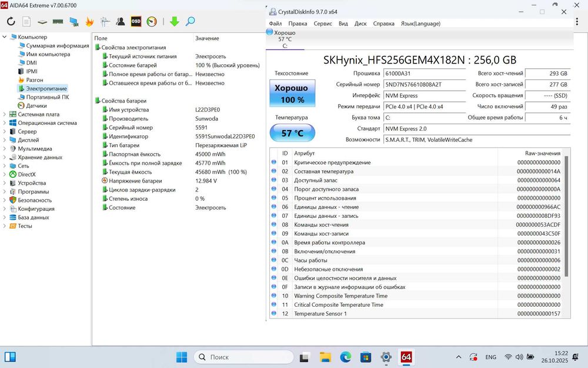588x368 pixels.
Task: Open the Settings gear on taskbar
Action: point(386,357)
